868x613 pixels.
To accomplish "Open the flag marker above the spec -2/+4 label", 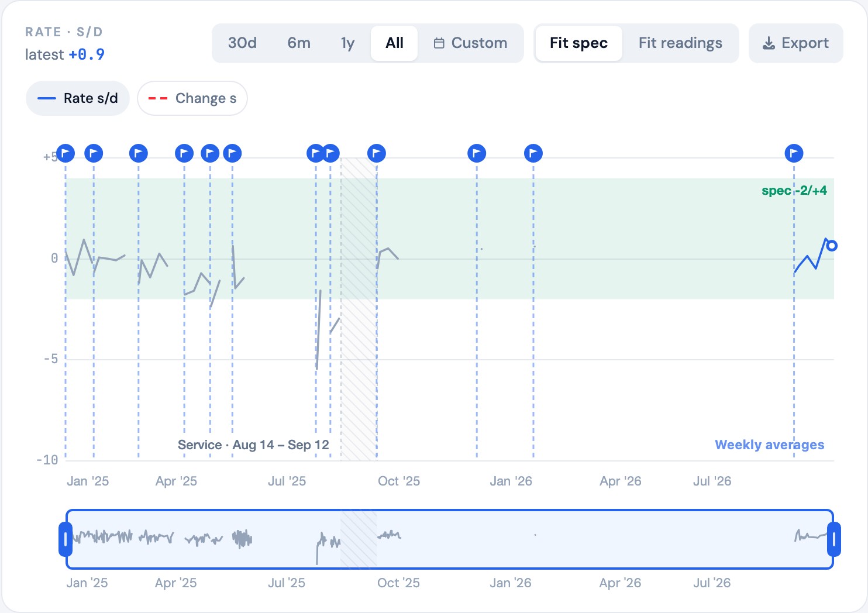I will point(794,153).
